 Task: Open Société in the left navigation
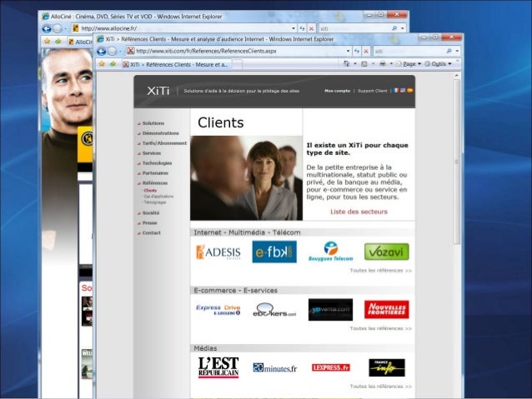coord(151,213)
